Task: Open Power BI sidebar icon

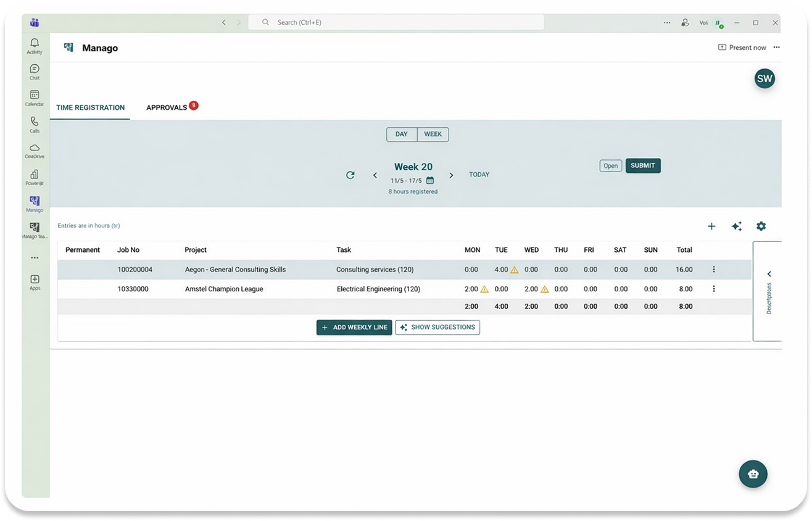Action: pyautogui.click(x=35, y=178)
